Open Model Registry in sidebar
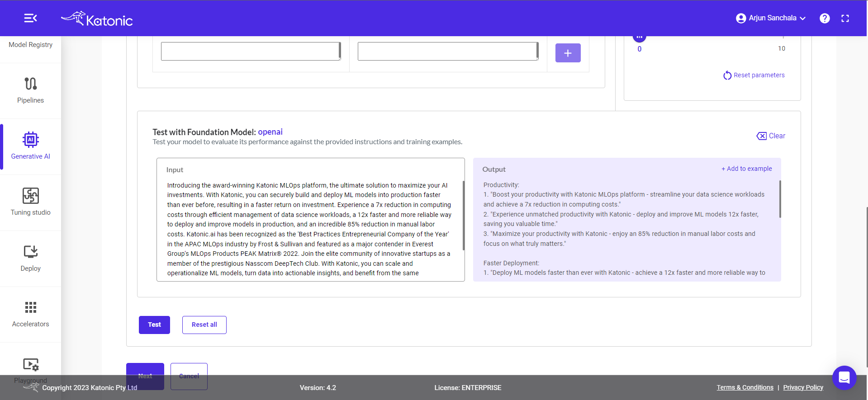Image resolution: width=868 pixels, height=400 pixels. pos(30,45)
